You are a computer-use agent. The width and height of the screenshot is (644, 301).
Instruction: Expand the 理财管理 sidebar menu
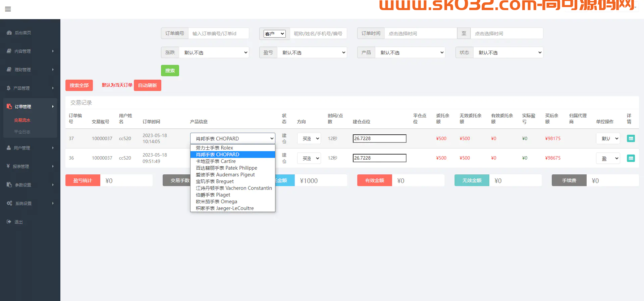tap(30, 70)
